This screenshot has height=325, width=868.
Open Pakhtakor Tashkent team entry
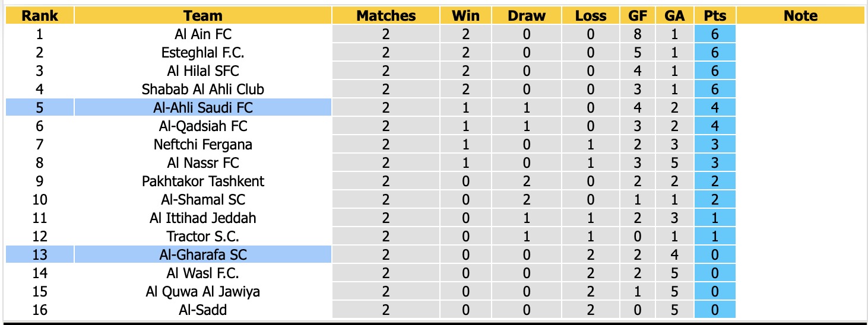(x=203, y=181)
